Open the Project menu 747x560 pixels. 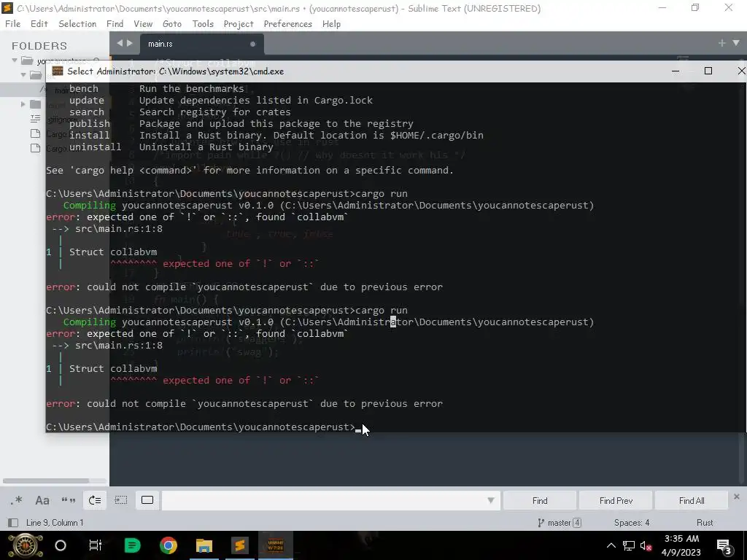click(x=239, y=24)
